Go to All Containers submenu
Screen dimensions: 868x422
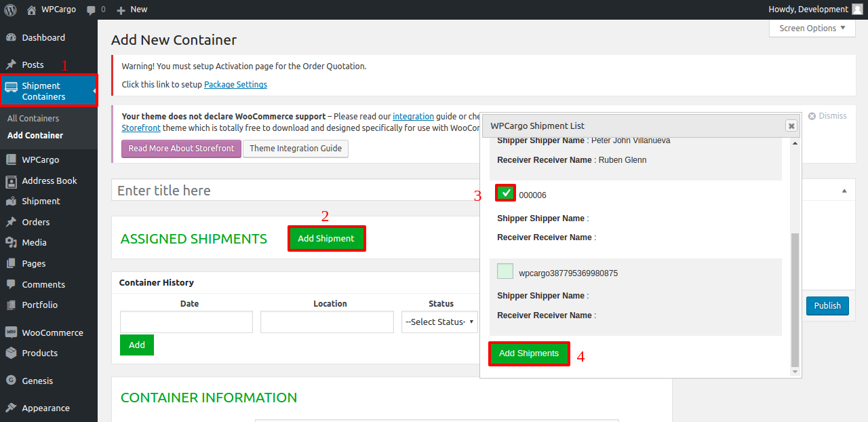click(x=33, y=118)
